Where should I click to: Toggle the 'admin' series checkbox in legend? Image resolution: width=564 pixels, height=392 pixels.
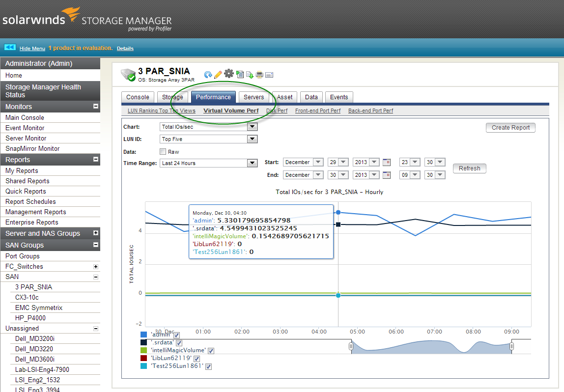pyautogui.click(x=176, y=335)
